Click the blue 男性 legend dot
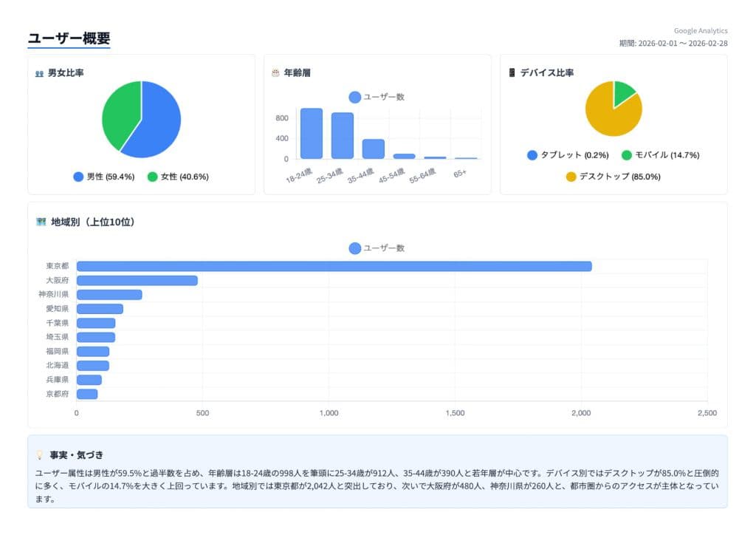The image size is (756, 535). click(x=78, y=177)
